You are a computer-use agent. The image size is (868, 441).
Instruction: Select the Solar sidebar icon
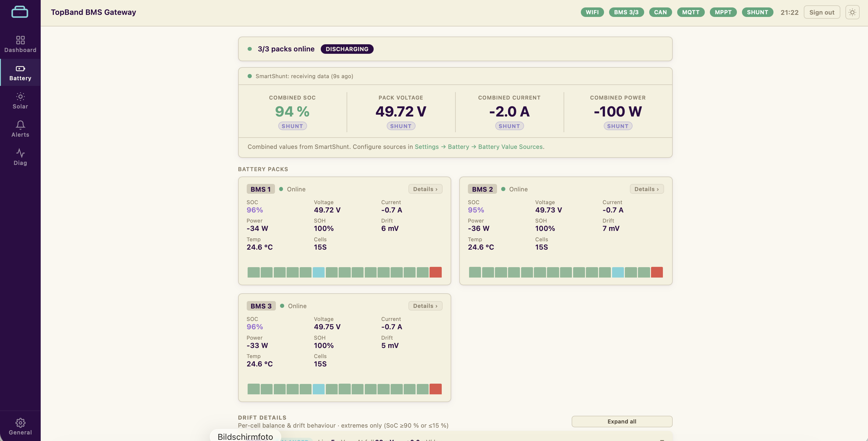coord(20,97)
